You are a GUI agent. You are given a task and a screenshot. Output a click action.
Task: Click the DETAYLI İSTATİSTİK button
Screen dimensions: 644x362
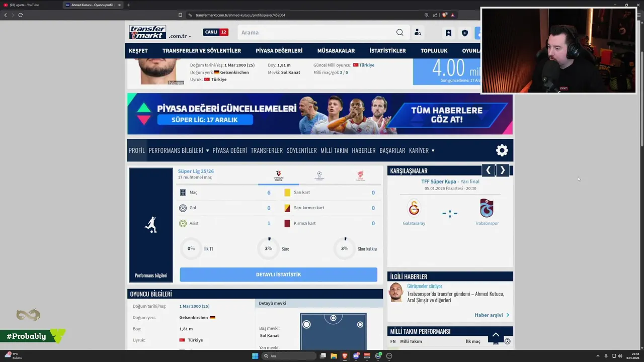[278, 275]
